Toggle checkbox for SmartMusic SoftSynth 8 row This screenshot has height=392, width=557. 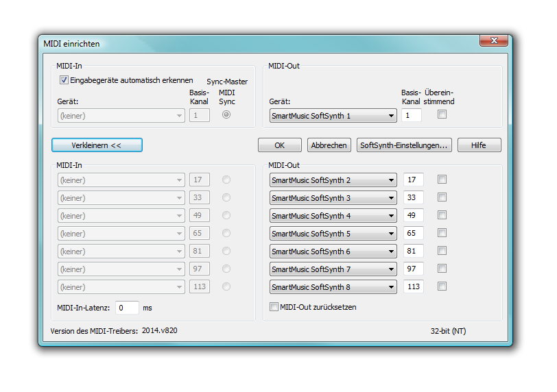click(x=442, y=286)
